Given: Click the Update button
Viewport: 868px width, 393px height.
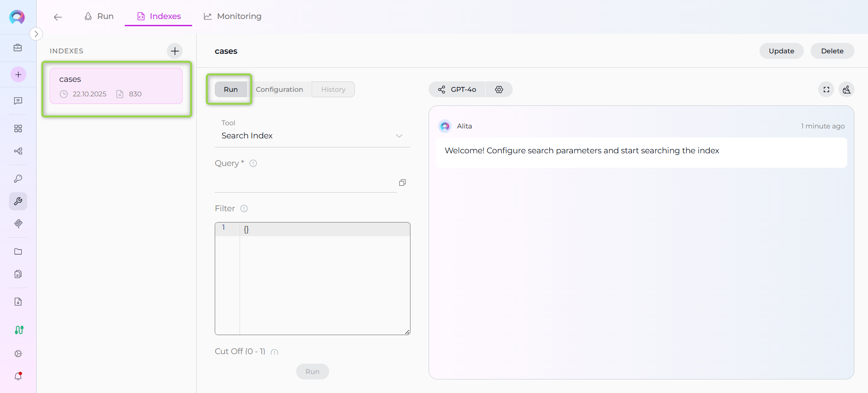Looking at the screenshot, I should click(781, 51).
